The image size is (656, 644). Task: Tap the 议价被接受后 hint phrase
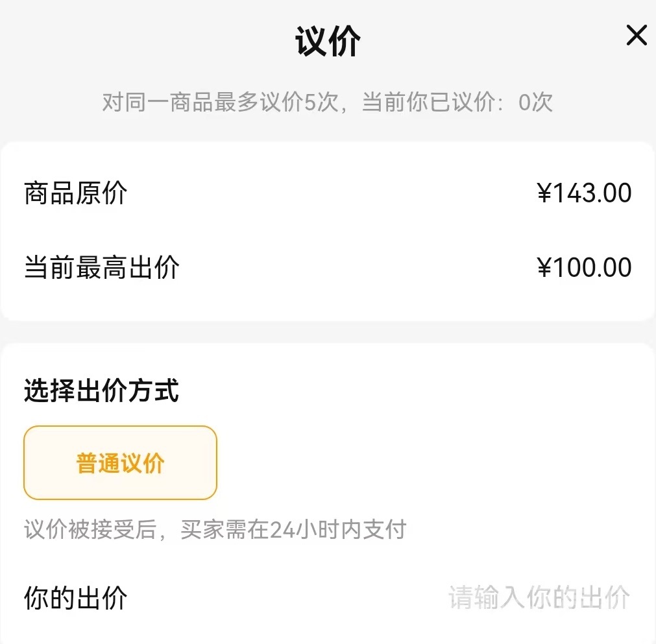(90, 529)
